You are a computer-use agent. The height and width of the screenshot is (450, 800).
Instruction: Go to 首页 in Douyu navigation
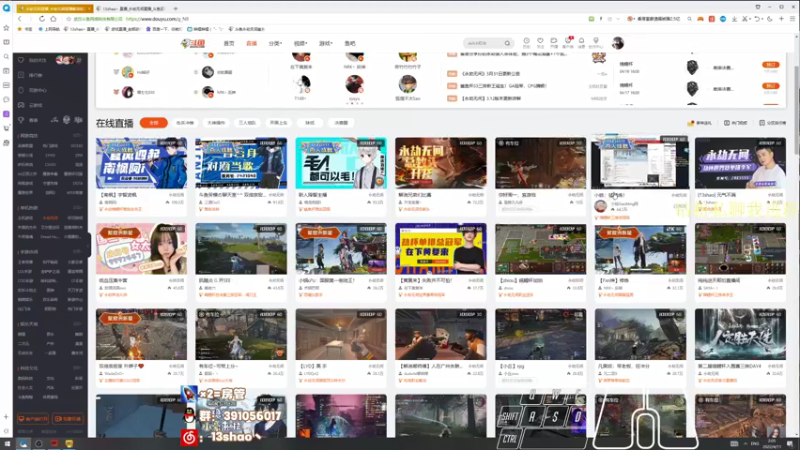(x=229, y=43)
